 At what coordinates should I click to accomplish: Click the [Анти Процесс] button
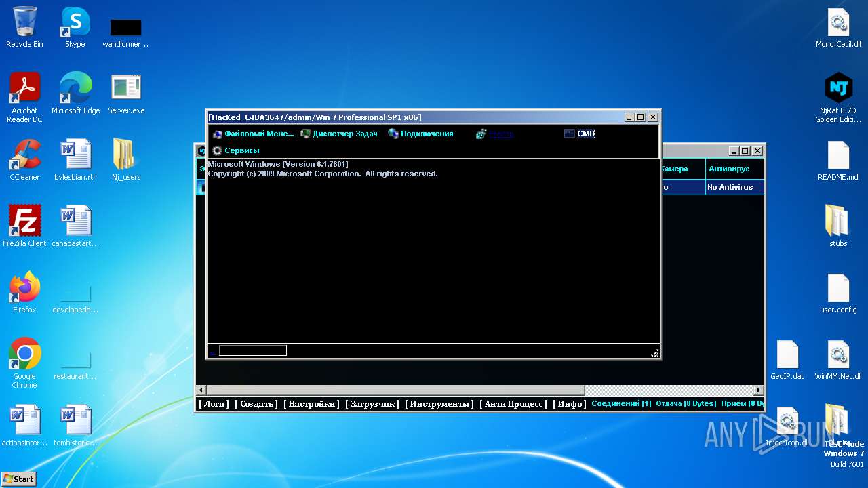pos(513,404)
